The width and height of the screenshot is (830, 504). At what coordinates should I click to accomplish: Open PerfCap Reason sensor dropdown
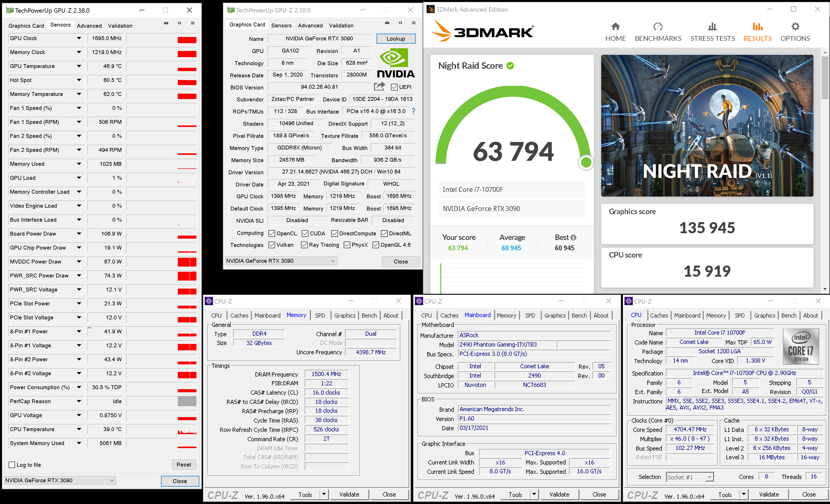coord(79,401)
